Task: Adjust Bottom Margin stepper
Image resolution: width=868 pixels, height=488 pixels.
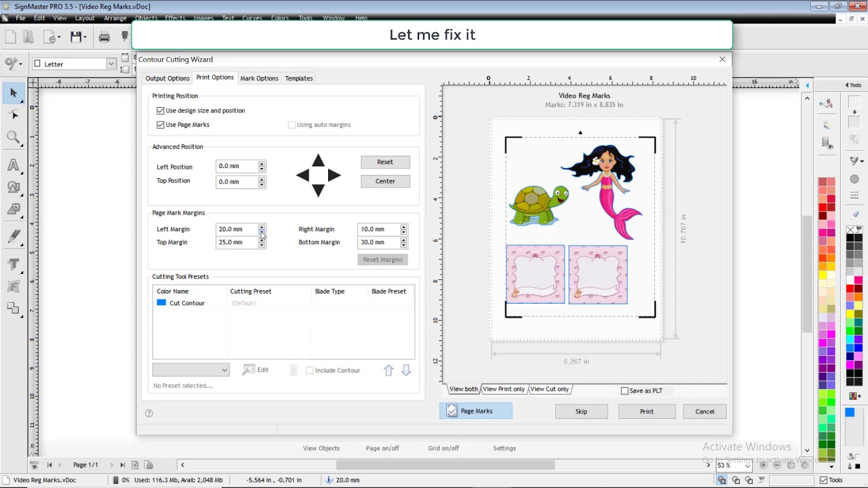Action: (x=403, y=242)
